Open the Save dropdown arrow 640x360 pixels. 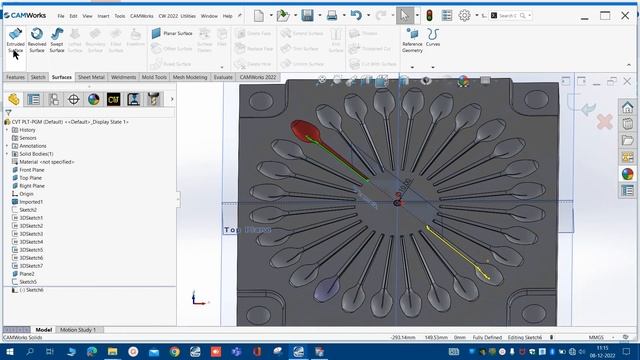point(320,16)
